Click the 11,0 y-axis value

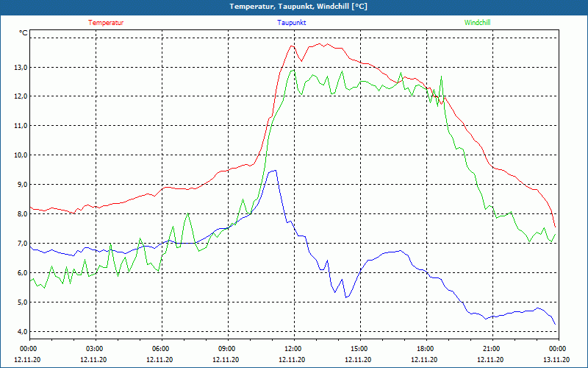coord(21,126)
